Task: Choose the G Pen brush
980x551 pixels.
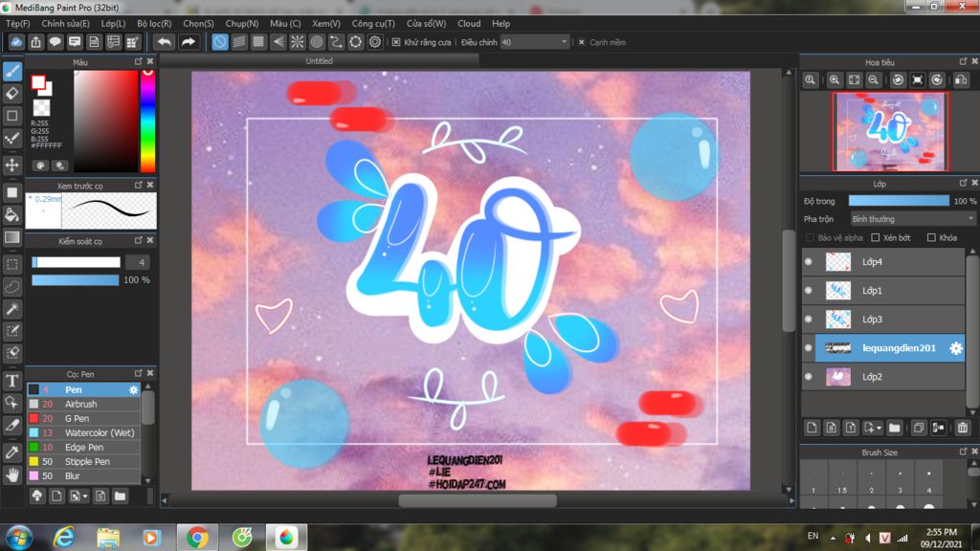Action: tap(84, 419)
